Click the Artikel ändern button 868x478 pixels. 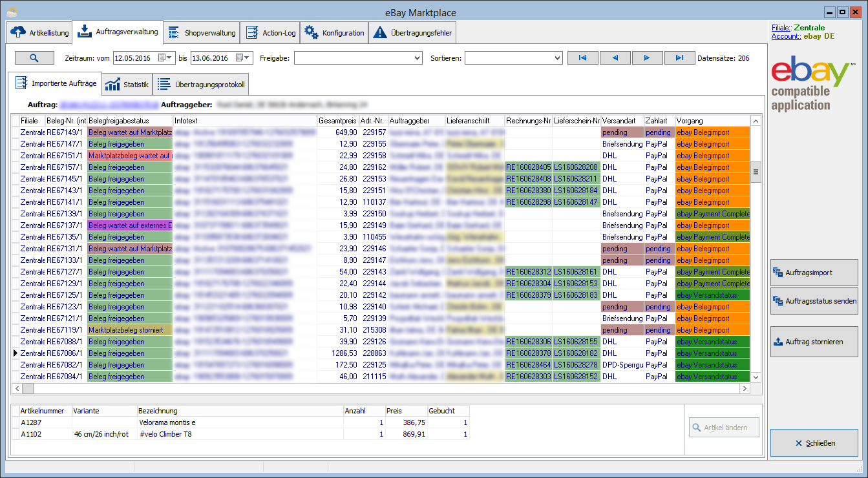tap(724, 428)
